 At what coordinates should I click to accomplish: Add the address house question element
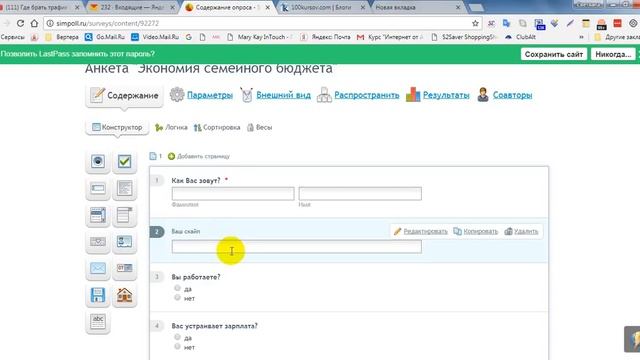pyautogui.click(x=124, y=295)
